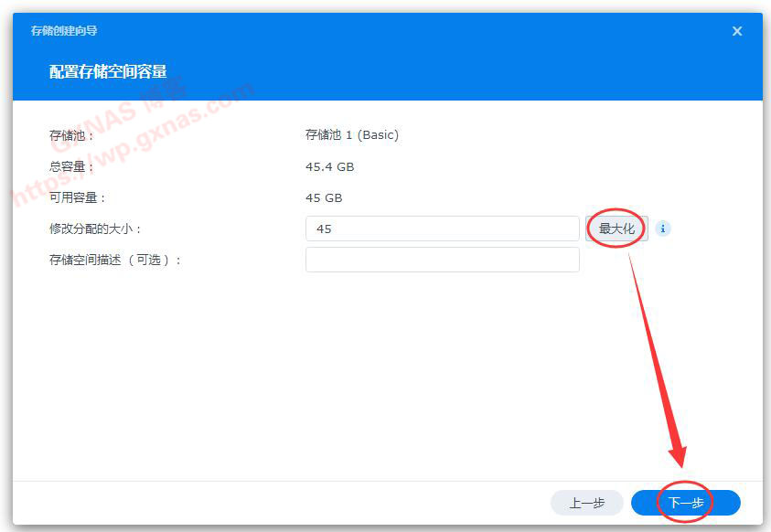Click the blue circular i information icon

[662, 229]
